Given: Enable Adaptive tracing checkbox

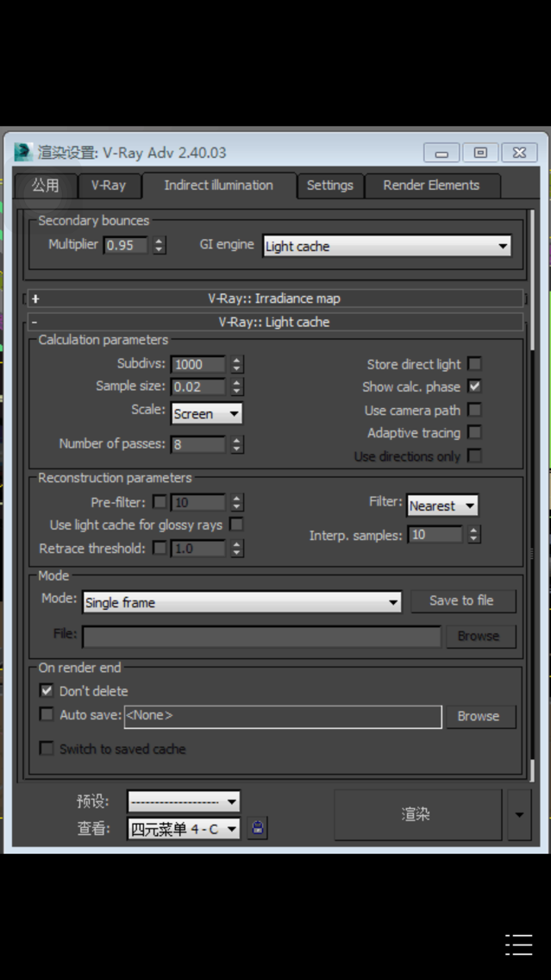Looking at the screenshot, I should [475, 432].
